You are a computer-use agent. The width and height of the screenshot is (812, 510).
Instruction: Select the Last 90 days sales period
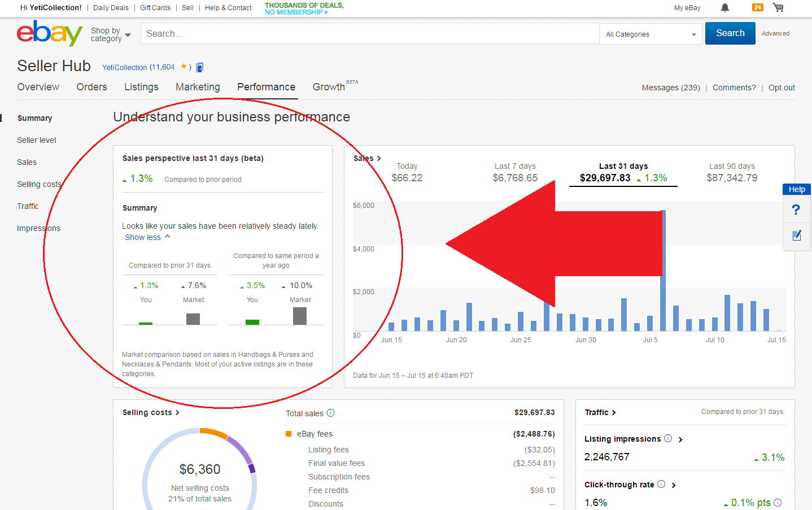pyautogui.click(x=732, y=172)
